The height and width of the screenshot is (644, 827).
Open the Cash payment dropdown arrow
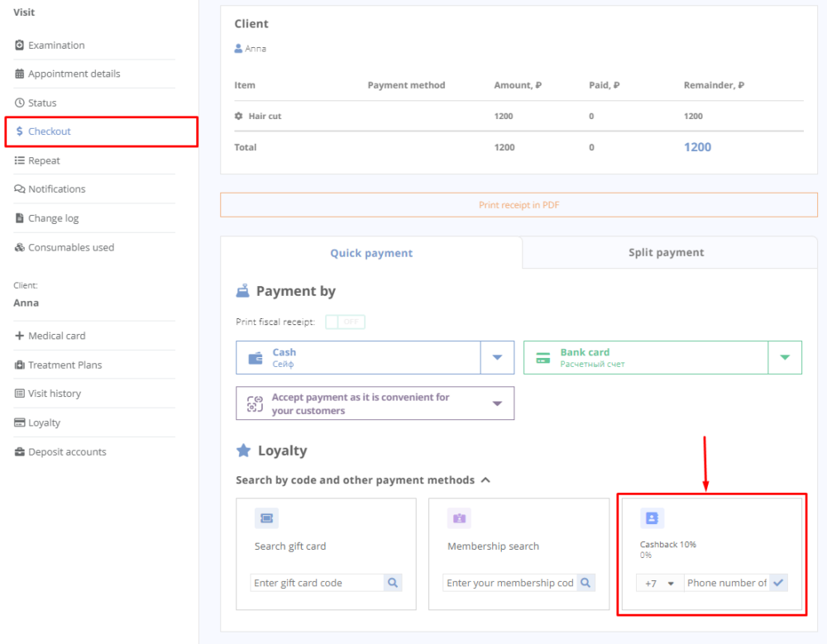[x=497, y=358]
